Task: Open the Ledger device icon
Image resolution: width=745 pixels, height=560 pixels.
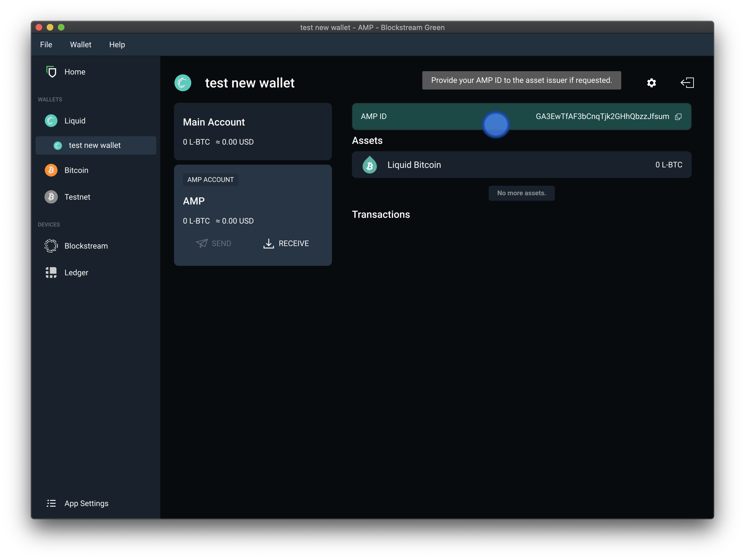Action: [51, 272]
